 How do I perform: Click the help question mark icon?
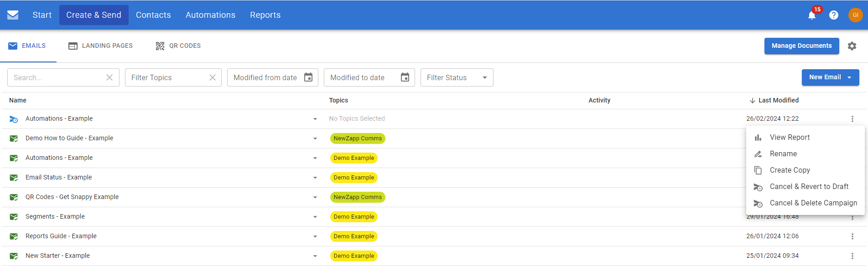click(x=834, y=15)
